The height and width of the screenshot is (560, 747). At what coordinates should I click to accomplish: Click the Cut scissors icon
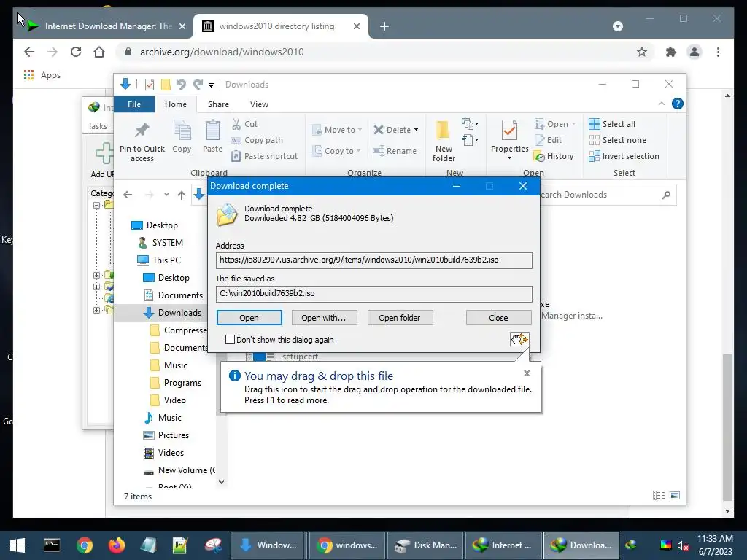[237, 124]
